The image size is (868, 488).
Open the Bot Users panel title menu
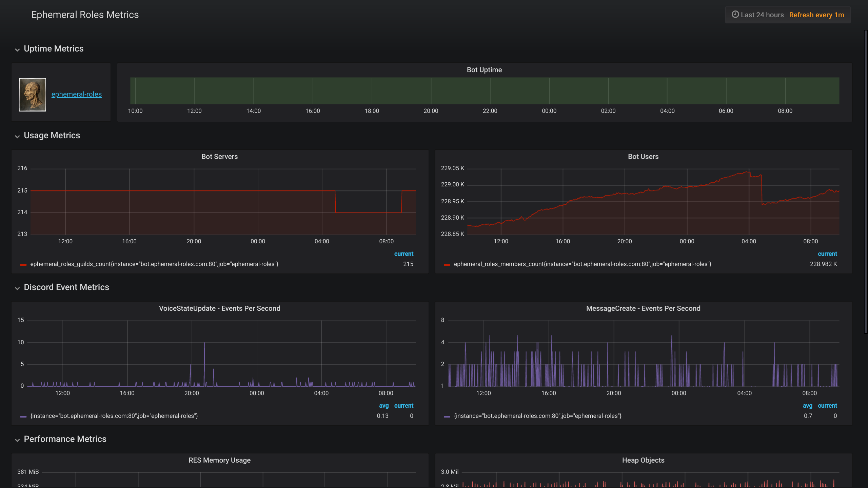[643, 157]
